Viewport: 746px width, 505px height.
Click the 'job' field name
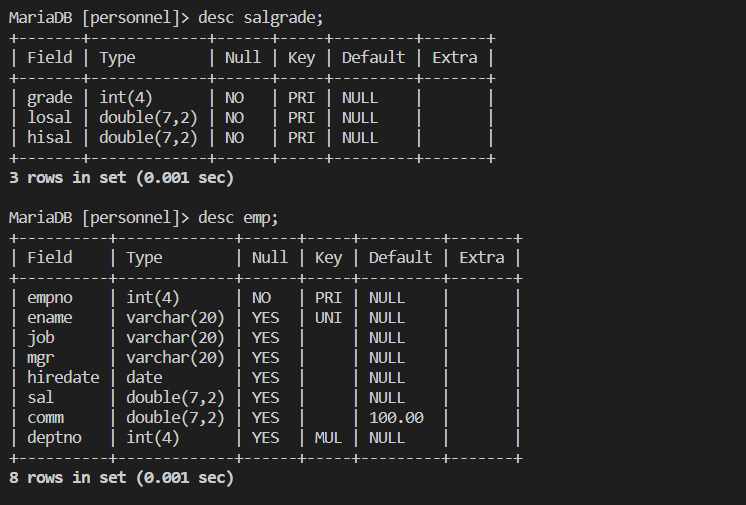[x=41, y=338]
